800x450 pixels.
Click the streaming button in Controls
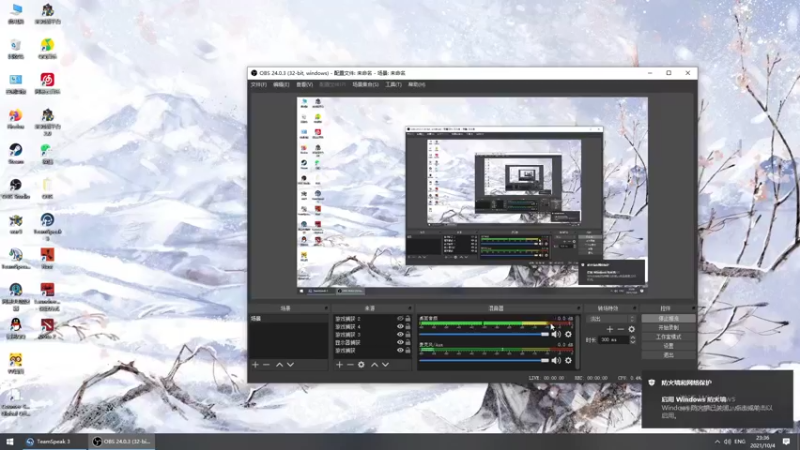668,318
